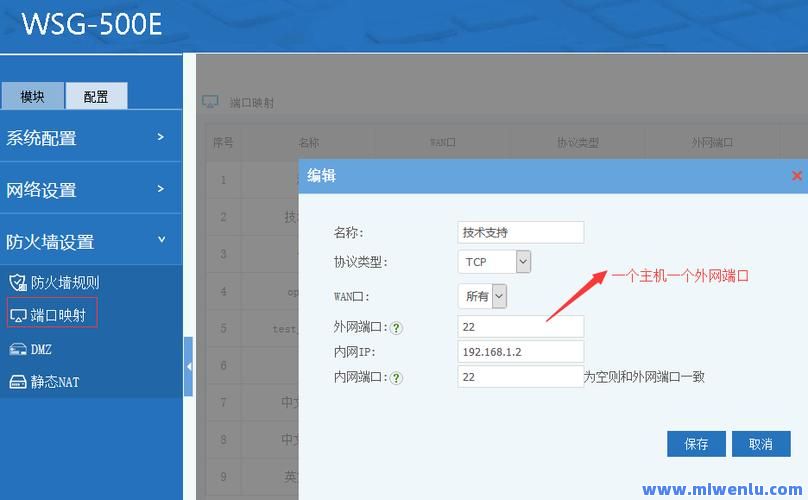
Task: Click row number 4 in the table
Action: (x=223, y=291)
